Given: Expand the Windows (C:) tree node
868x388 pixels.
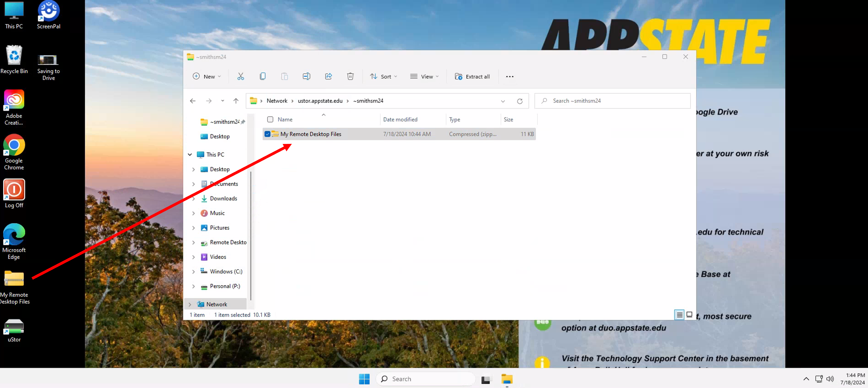Looking at the screenshot, I should [x=193, y=272].
